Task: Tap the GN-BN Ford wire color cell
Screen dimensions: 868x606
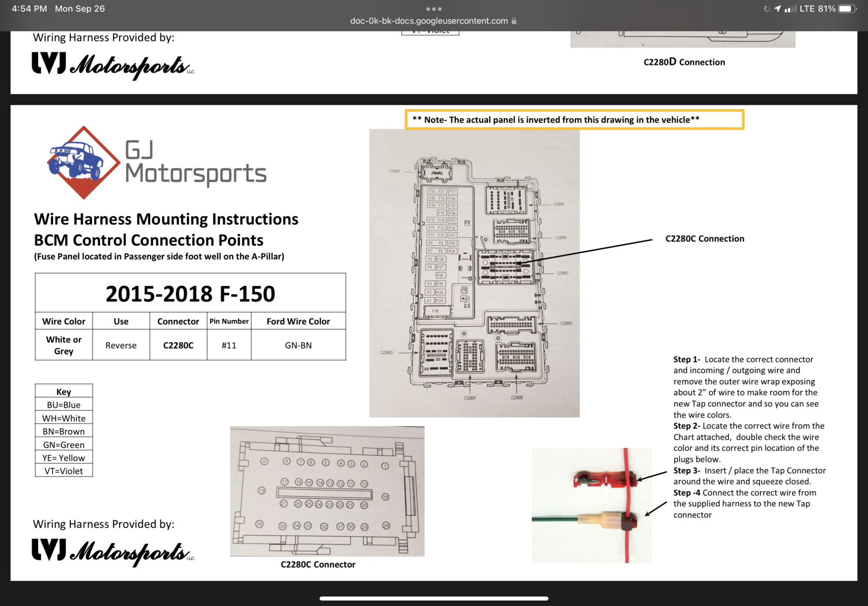Action: pyautogui.click(x=298, y=345)
